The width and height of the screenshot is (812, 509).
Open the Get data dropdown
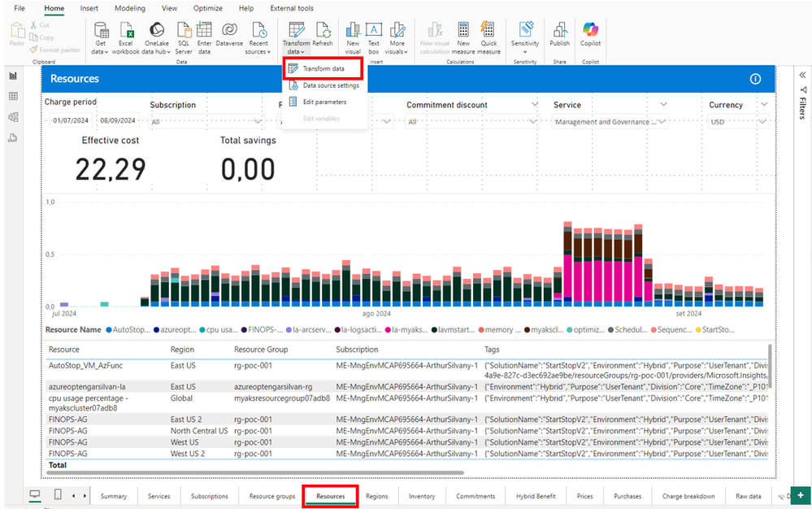pyautogui.click(x=100, y=38)
